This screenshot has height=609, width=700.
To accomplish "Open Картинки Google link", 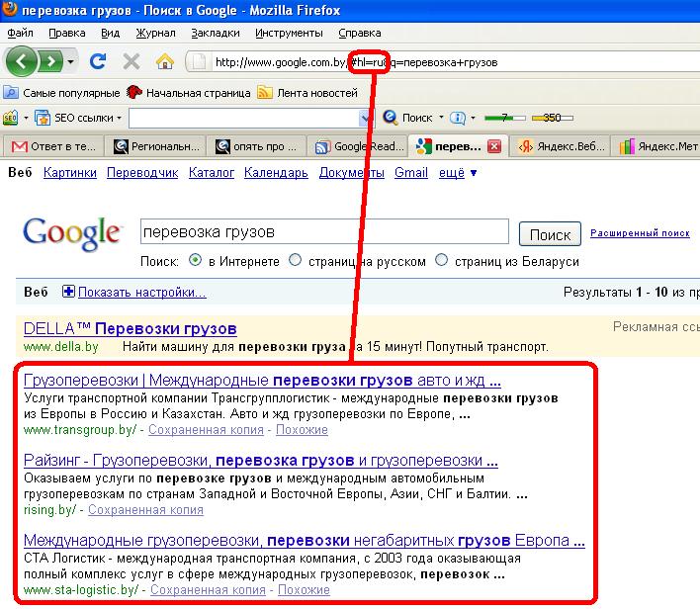I will (70, 172).
